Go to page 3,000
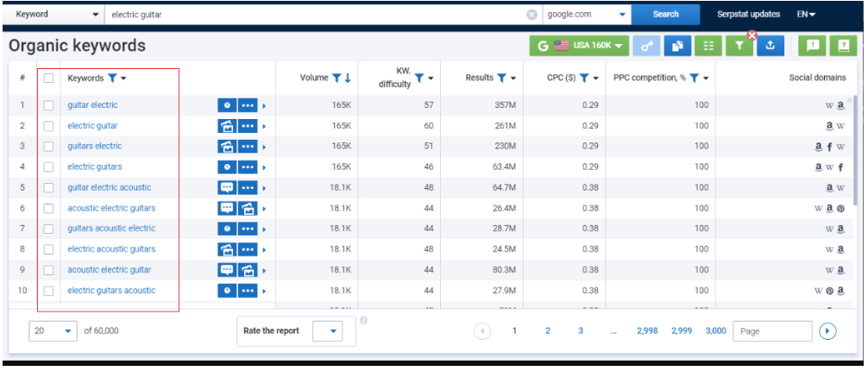Viewport: 868px width, 371px height. click(x=716, y=331)
